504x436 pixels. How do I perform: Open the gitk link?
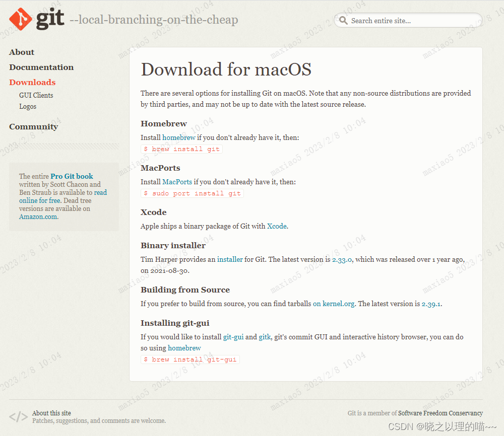[x=265, y=337]
